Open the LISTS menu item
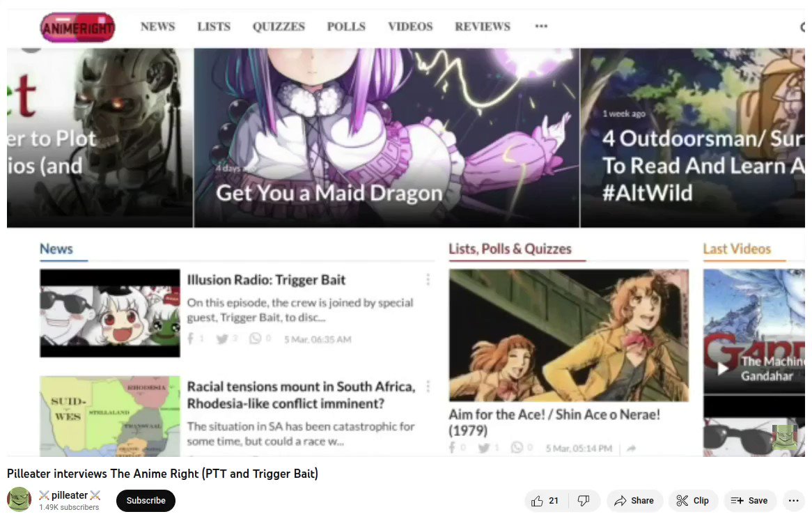The height and width of the screenshot is (521, 812). [214, 26]
